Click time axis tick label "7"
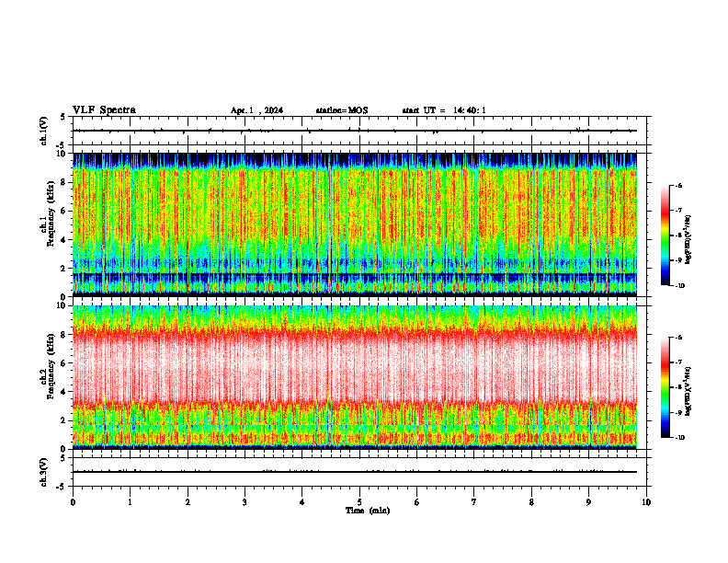The height and width of the screenshot is (563, 728). pos(474,502)
